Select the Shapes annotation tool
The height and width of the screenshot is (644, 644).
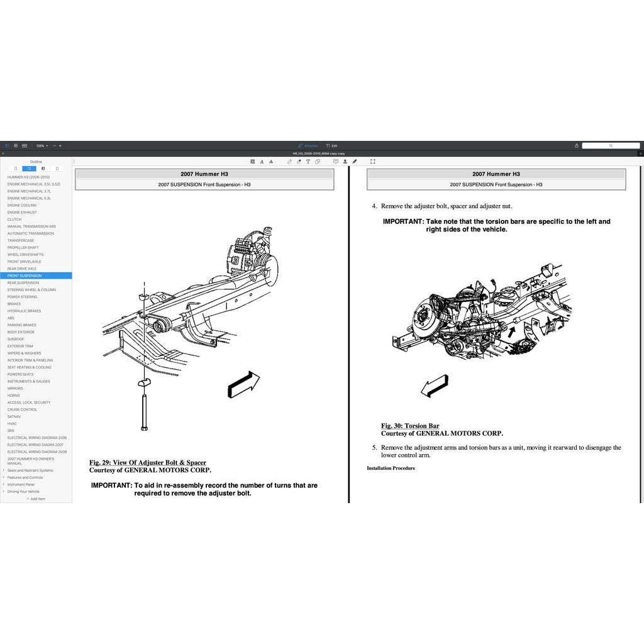point(317,161)
